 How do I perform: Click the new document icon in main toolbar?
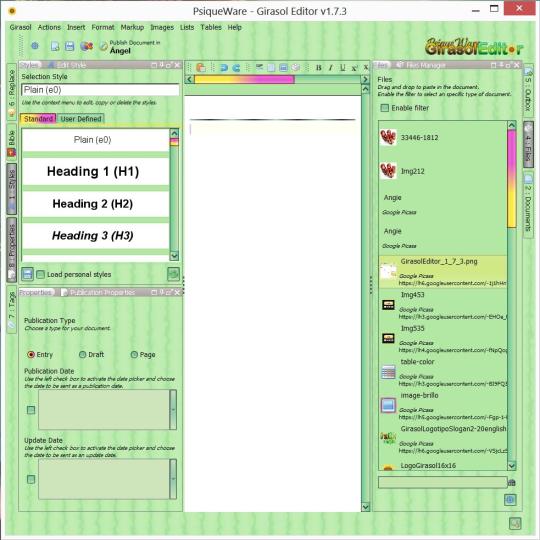coord(55,46)
